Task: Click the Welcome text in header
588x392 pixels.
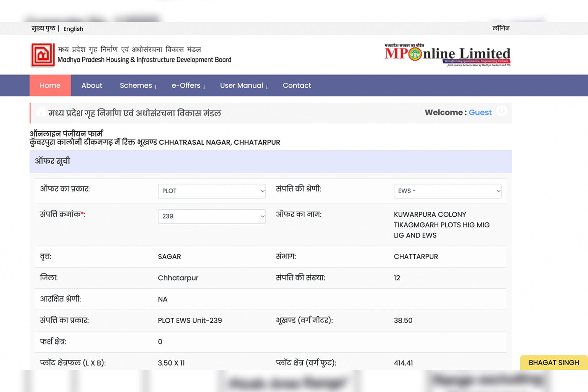Action: [x=446, y=113]
